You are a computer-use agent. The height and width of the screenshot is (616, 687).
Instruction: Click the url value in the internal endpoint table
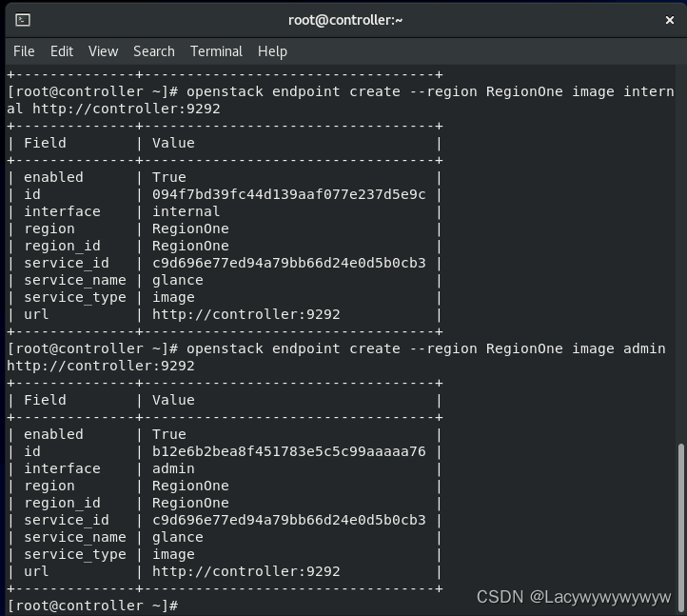point(245,314)
